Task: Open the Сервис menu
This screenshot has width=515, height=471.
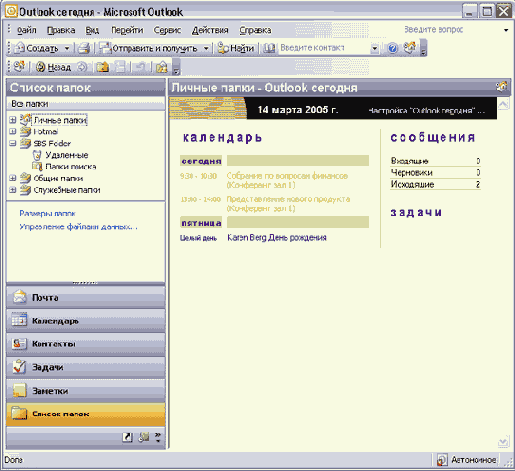Action: (167, 30)
